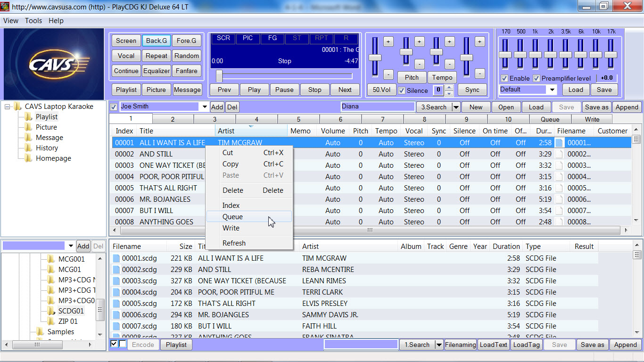This screenshot has height=362, width=644.
Task: Click the filename page icon in playlist row 00005
Action: coord(559,188)
